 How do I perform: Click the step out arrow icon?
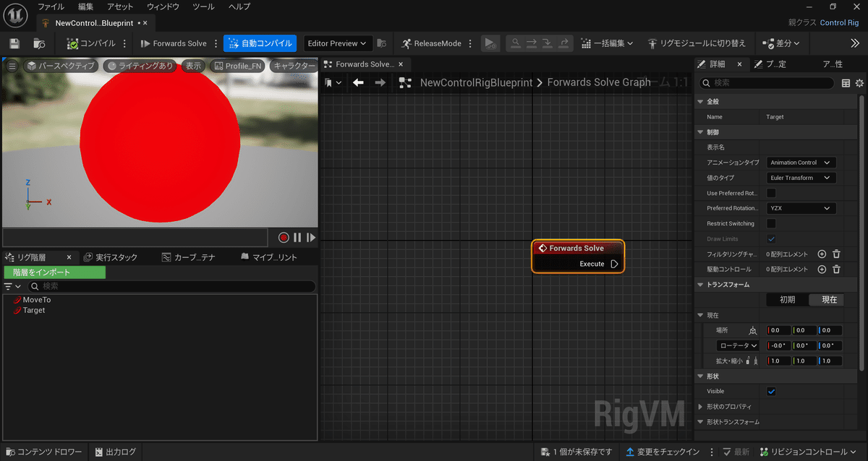coord(565,43)
